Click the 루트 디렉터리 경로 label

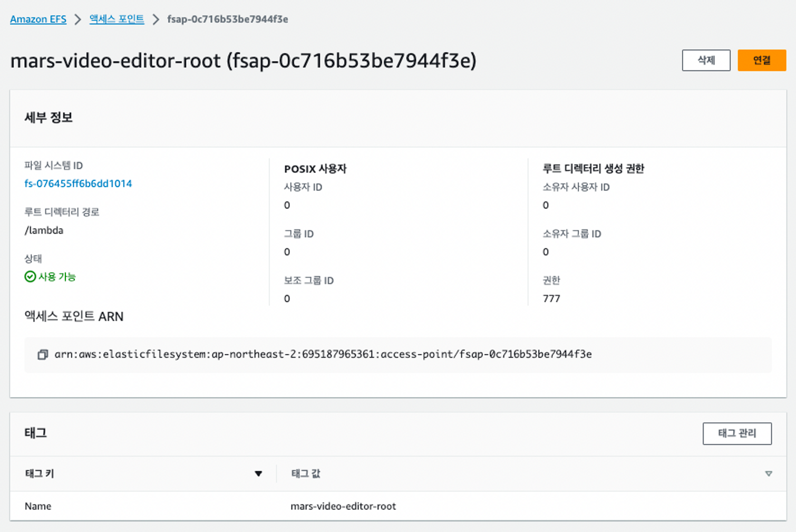point(62,212)
